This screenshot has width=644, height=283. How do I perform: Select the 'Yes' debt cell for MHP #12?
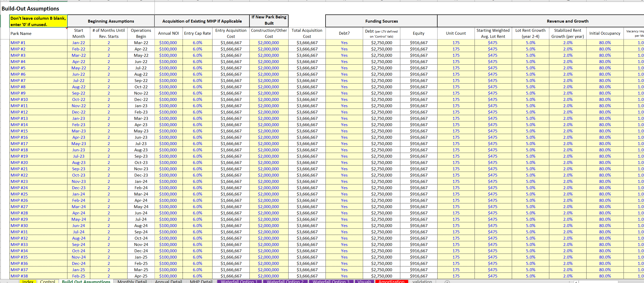(x=344, y=112)
